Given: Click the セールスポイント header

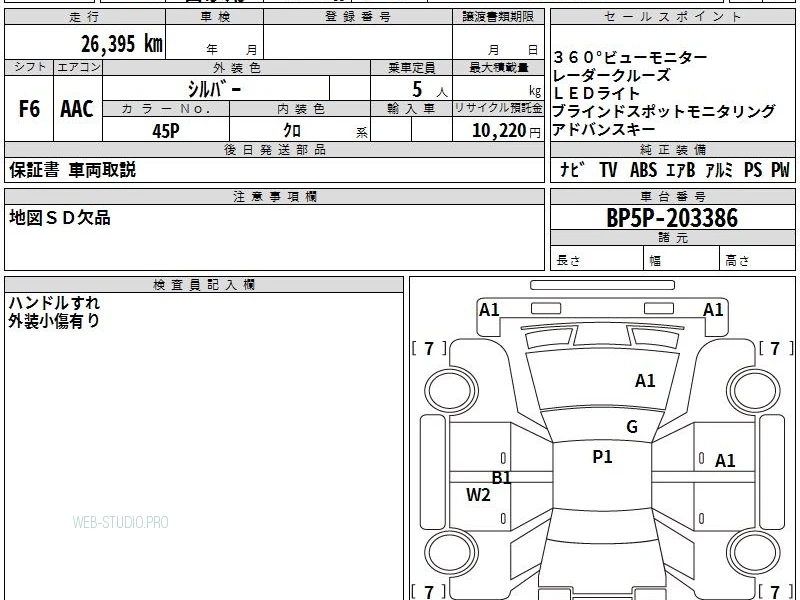Looking at the screenshot, I should click(x=672, y=17).
